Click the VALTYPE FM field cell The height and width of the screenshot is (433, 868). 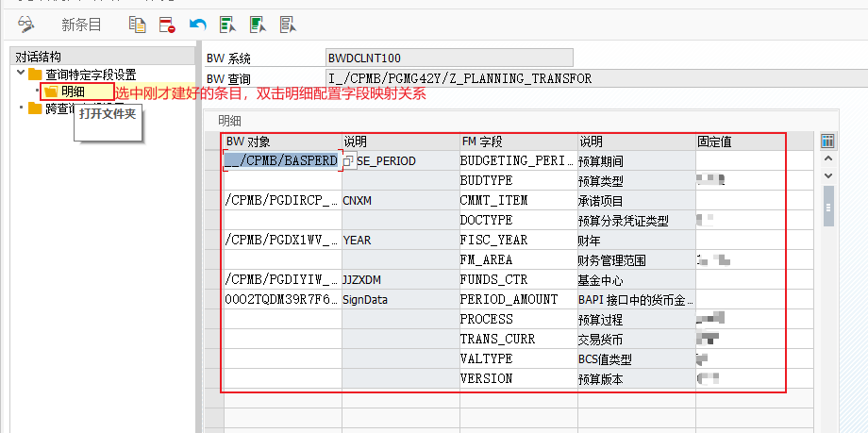point(519,359)
